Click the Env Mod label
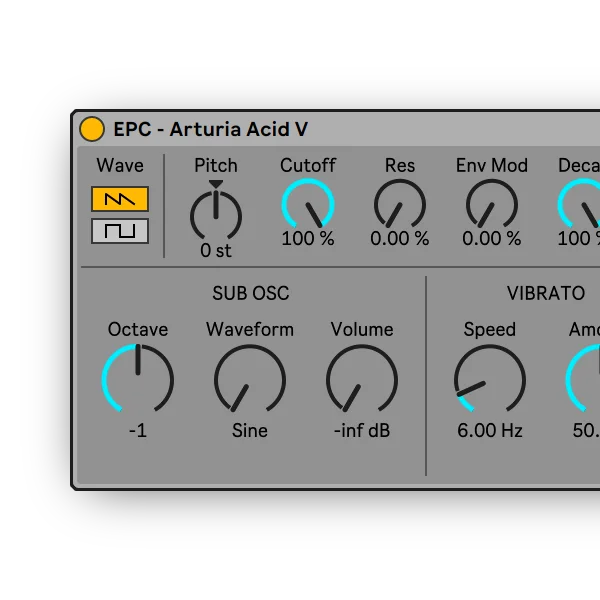 [492, 165]
